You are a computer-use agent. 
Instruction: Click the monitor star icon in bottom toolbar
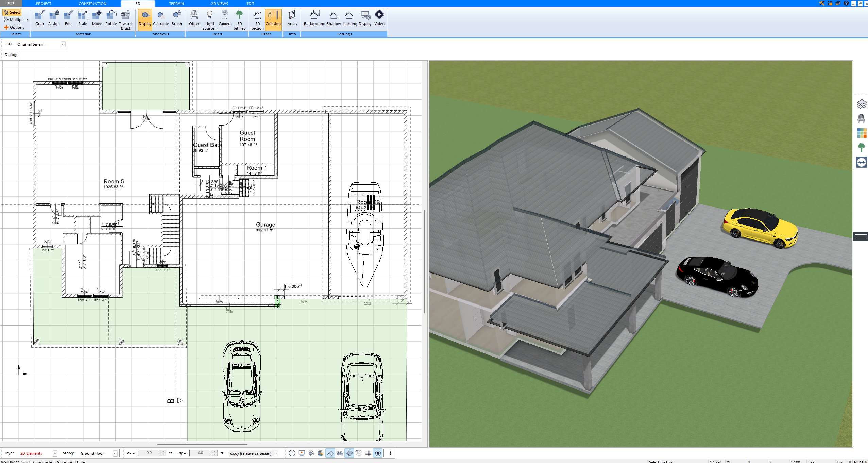pos(302,453)
